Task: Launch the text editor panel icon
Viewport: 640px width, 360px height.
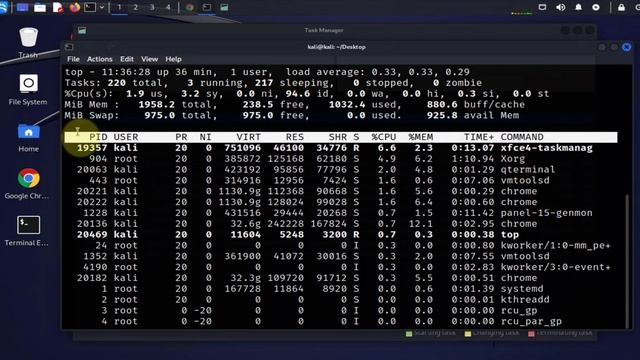Action: (58, 7)
